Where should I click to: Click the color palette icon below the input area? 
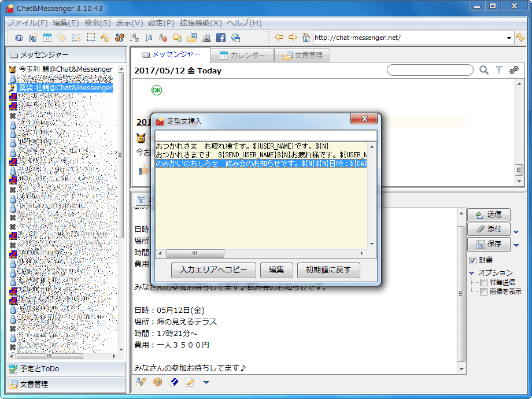(157, 382)
